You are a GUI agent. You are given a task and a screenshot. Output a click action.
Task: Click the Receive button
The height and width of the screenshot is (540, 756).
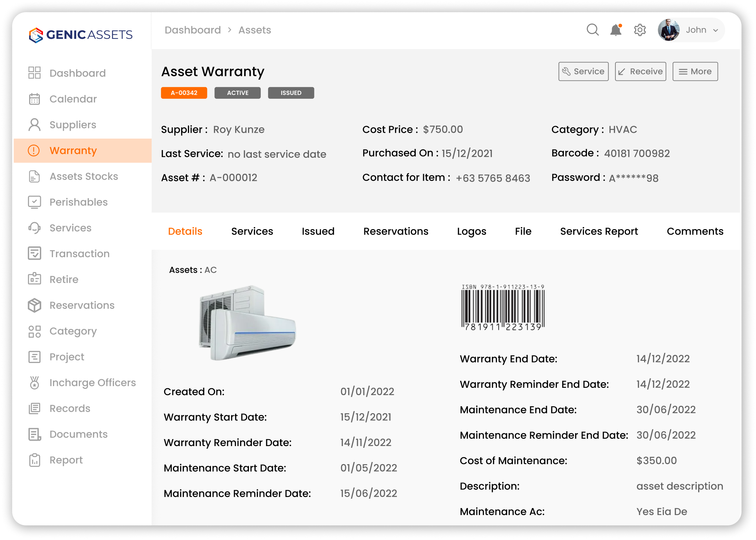tap(640, 71)
